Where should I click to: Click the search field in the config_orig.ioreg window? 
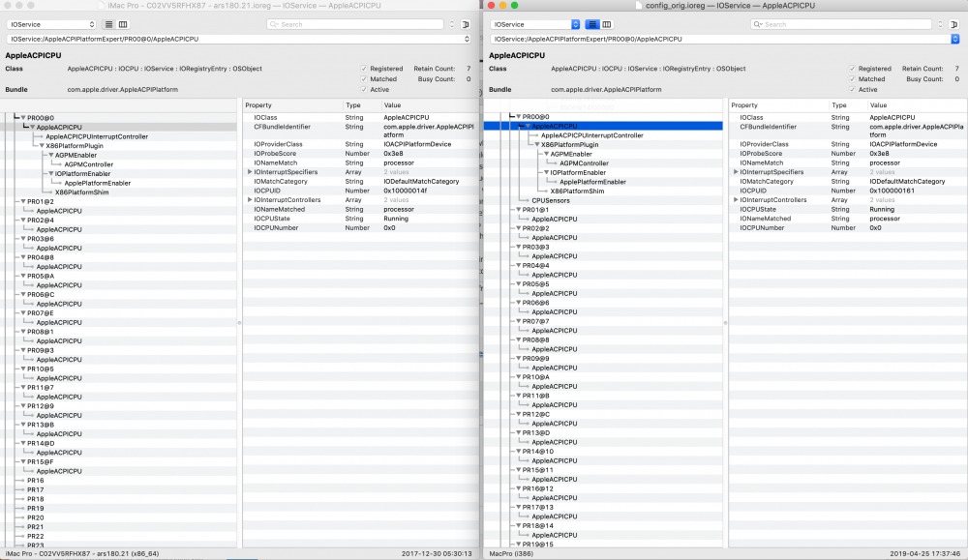pos(841,25)
